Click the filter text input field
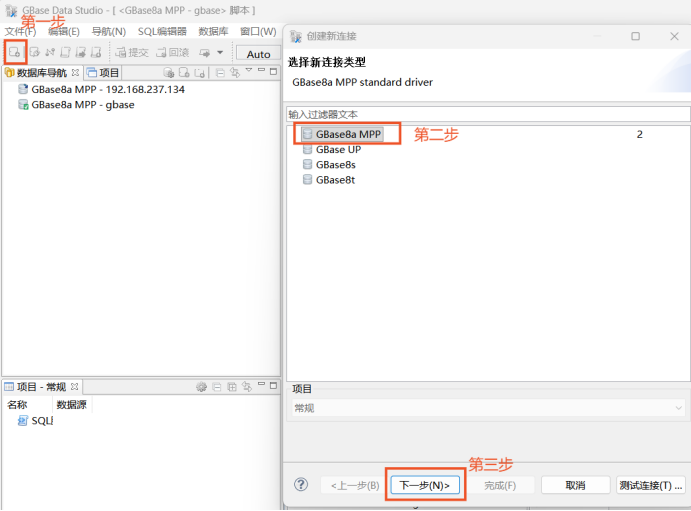This screenshot has height=511, width=691. [x=488, y=115]
